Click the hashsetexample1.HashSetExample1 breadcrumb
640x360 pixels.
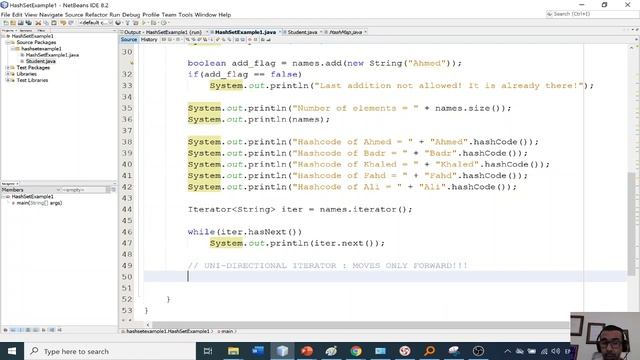(167, 331)
